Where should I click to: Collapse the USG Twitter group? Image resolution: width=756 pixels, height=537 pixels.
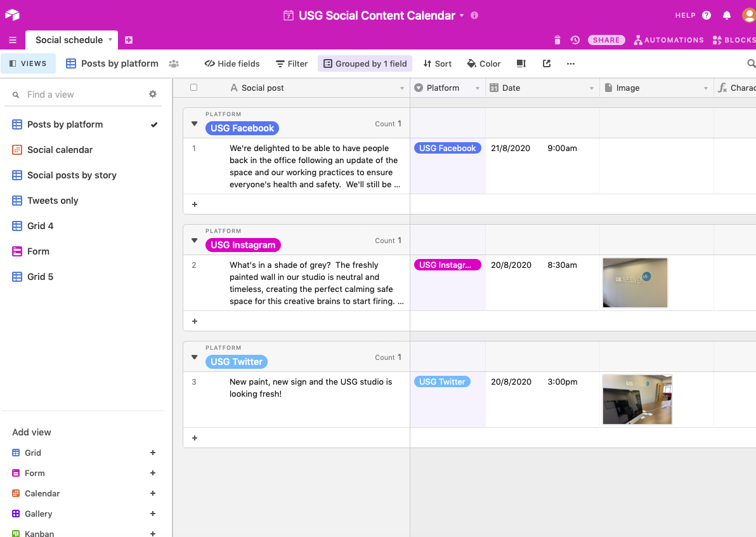tap(194, 357)
